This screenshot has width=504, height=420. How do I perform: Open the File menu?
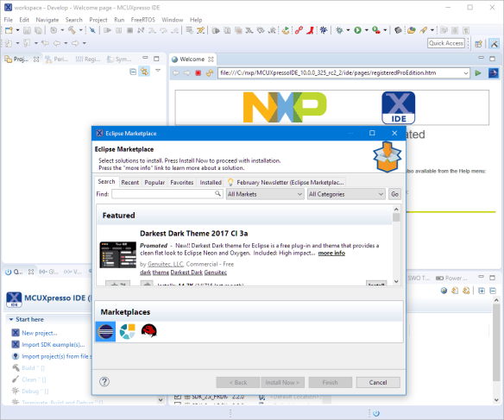(x=9, y=20)
